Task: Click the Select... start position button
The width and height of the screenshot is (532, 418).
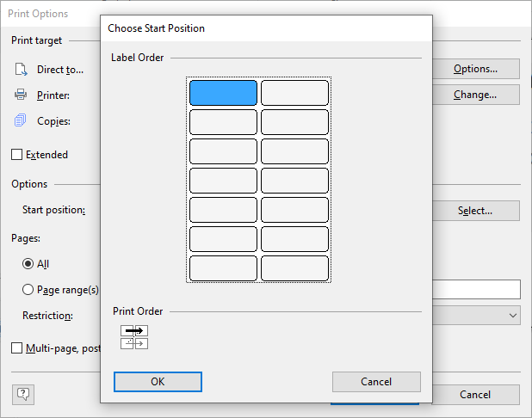Action: tap(476, 211)
